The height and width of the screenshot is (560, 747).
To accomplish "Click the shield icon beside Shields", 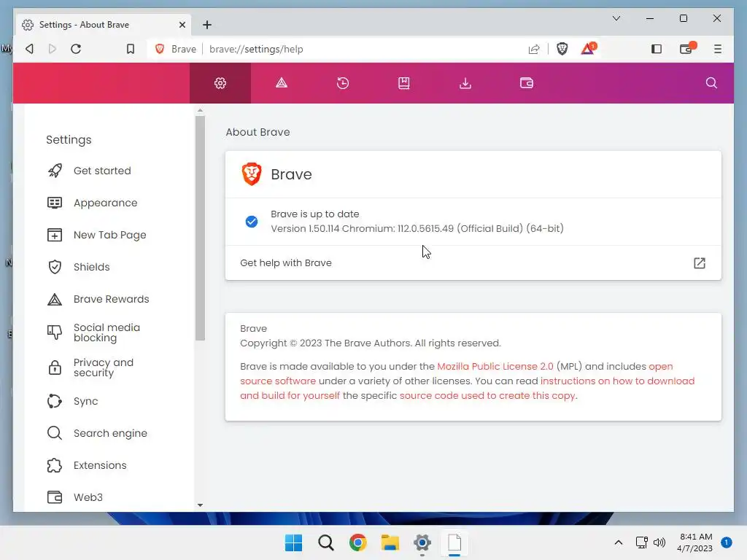I will click(x=55, y=267).
